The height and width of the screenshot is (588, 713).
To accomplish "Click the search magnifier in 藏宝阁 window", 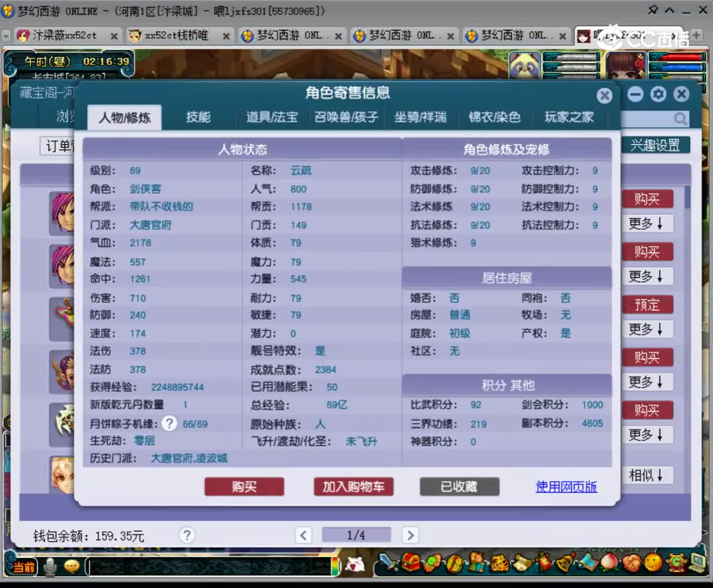I will pos(680,119).
